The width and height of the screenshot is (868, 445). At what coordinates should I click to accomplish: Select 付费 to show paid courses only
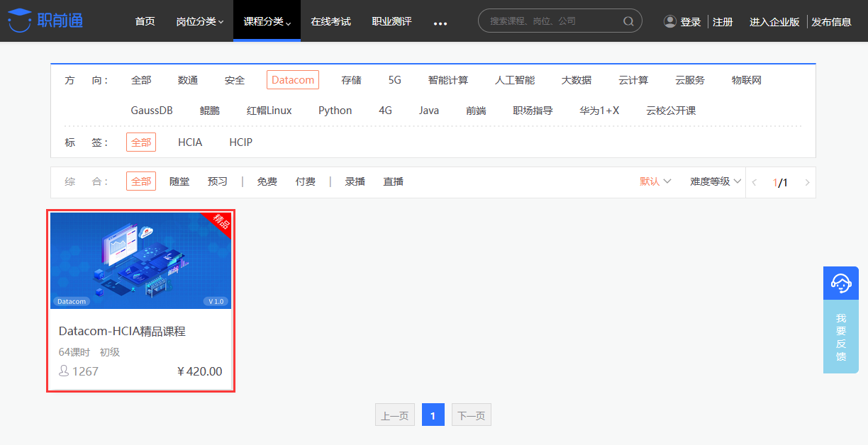pos(306,181)
